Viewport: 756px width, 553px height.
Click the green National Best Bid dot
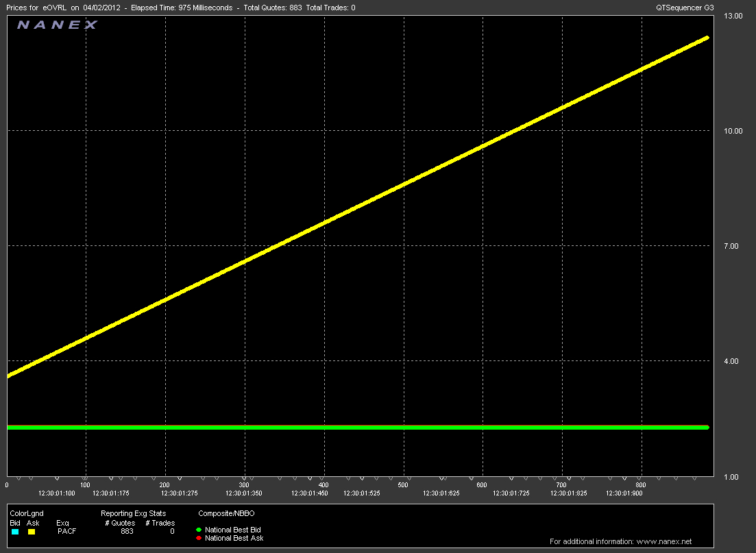(x=199, y=530)
